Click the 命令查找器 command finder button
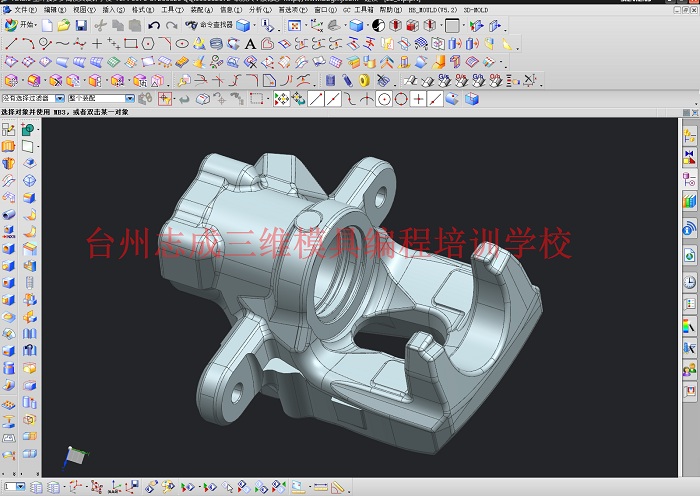 coord(209,25)
